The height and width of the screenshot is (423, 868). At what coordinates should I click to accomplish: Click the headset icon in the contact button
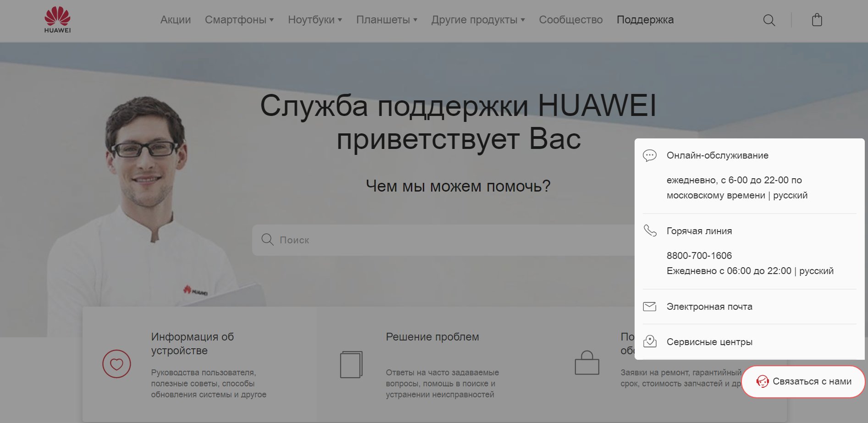coord(762,381)
